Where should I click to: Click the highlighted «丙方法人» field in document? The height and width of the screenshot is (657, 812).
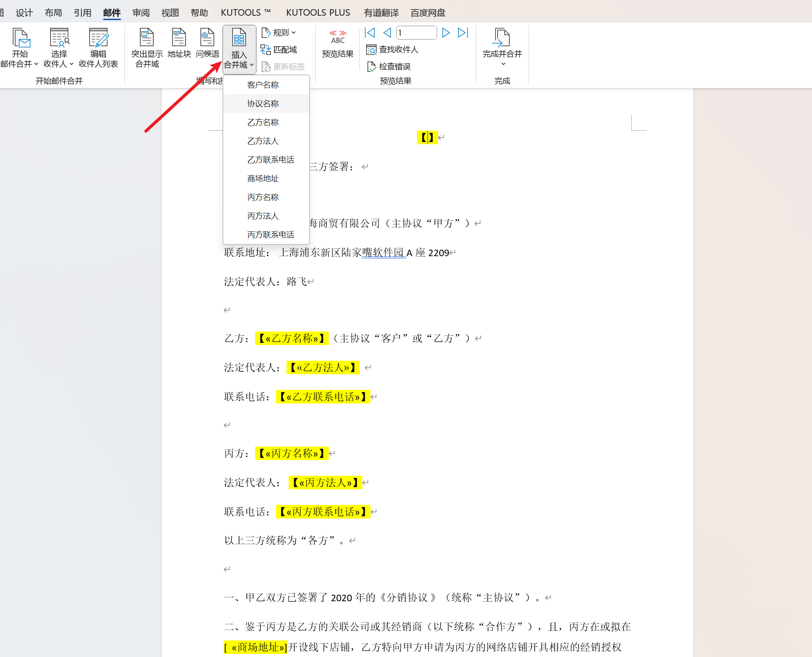point(325,483)
